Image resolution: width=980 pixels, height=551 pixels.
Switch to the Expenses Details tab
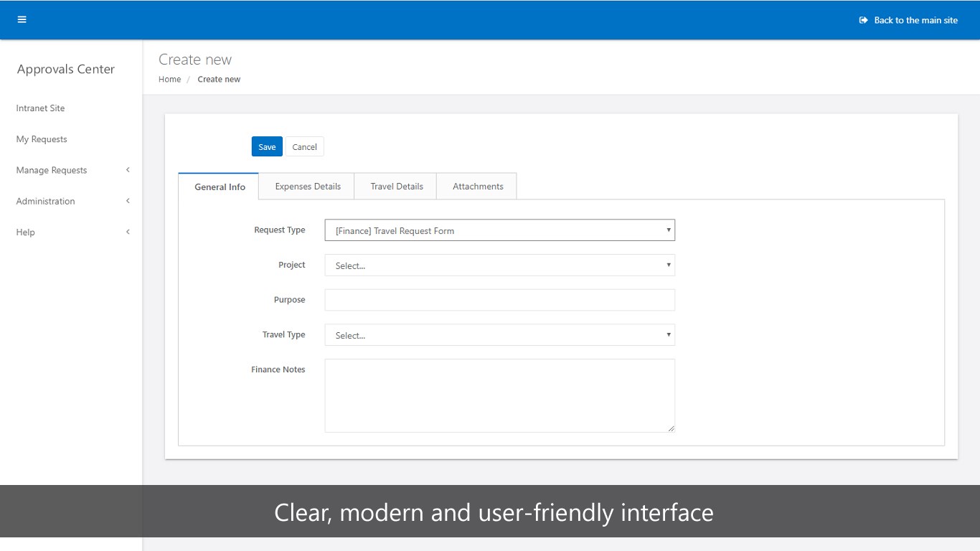308,187
